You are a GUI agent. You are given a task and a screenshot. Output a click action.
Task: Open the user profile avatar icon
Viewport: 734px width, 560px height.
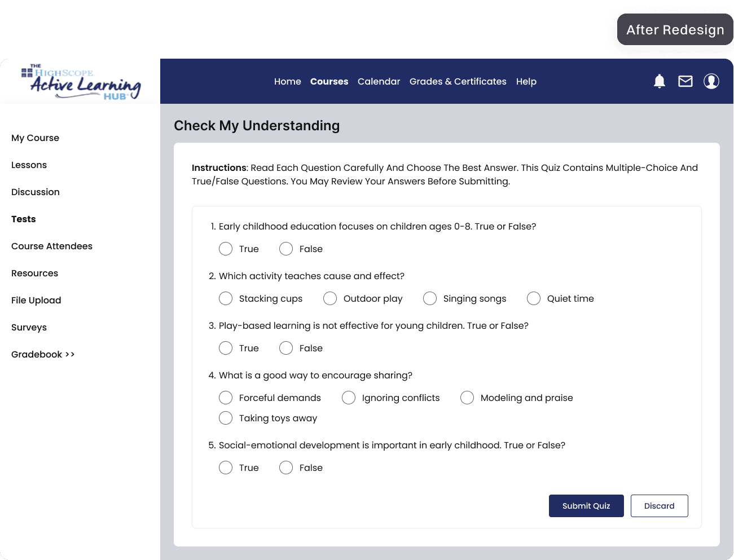coord(711,81)
